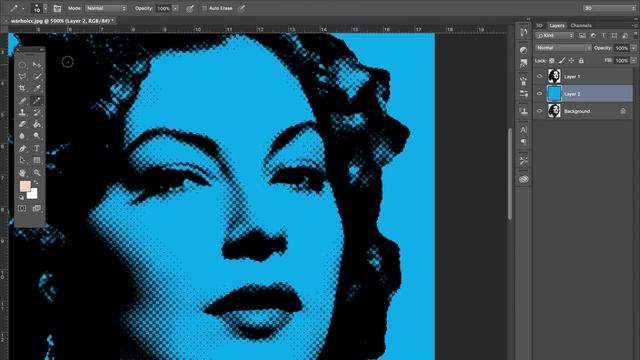The width and height of the screenshot is (640, 360).
Task: Swap foreground and background colors
Action: (x=36, y=183)
